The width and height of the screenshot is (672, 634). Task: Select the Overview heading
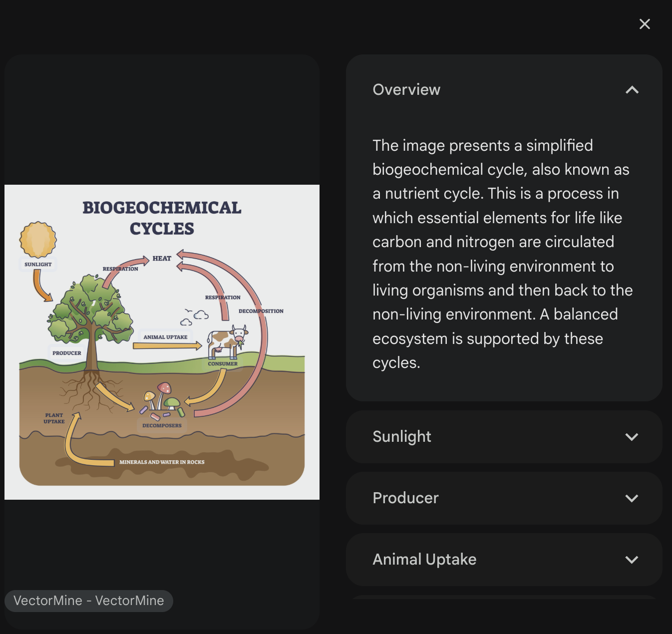tap(406, 89)
